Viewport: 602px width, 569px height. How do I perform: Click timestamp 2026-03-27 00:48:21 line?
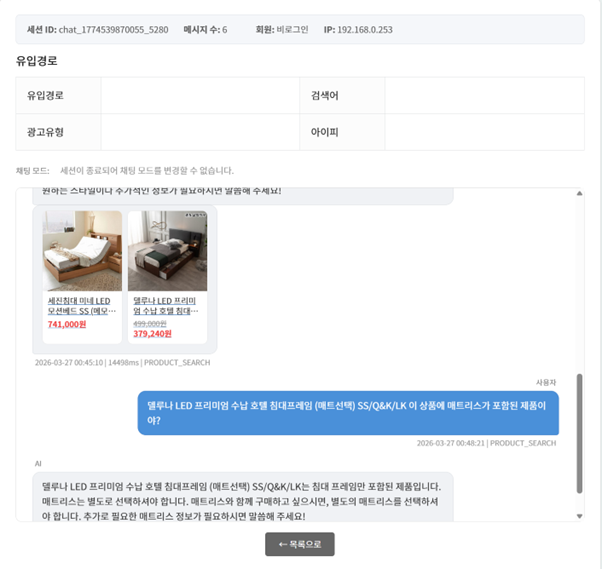(x=486, y=443)
